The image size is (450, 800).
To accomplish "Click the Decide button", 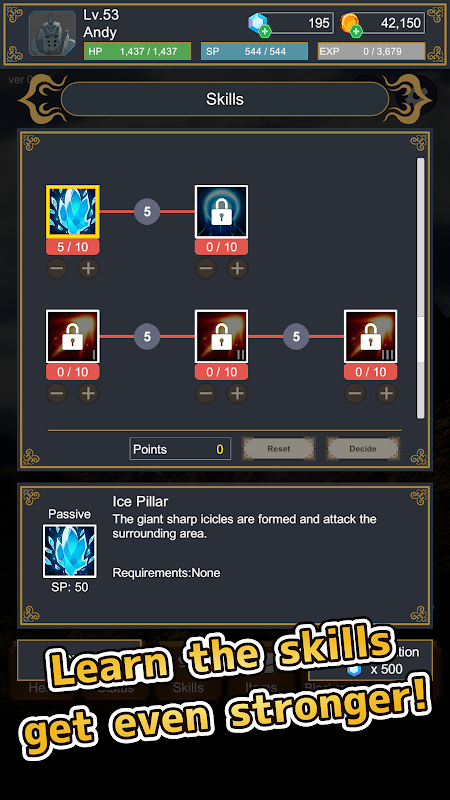I will click(x=363, y=449).
